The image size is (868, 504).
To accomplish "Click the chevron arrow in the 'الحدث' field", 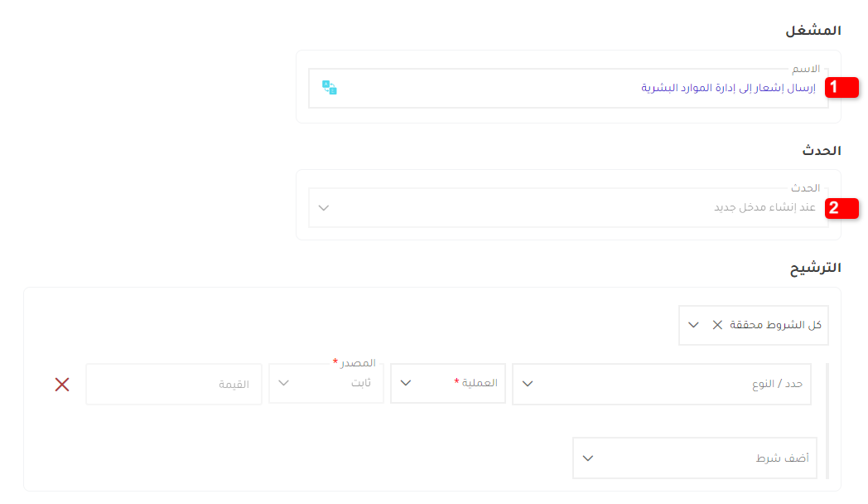I will coord(324,208).
